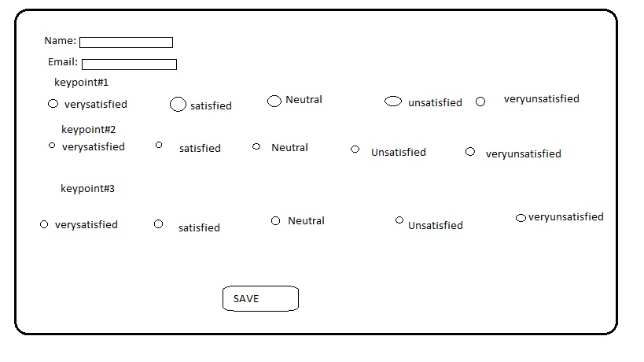The width and height of the screenshot is (644, 362).
Task: Pick Unsatisfied for keypoint#2
Action: (x=355, y=150)
